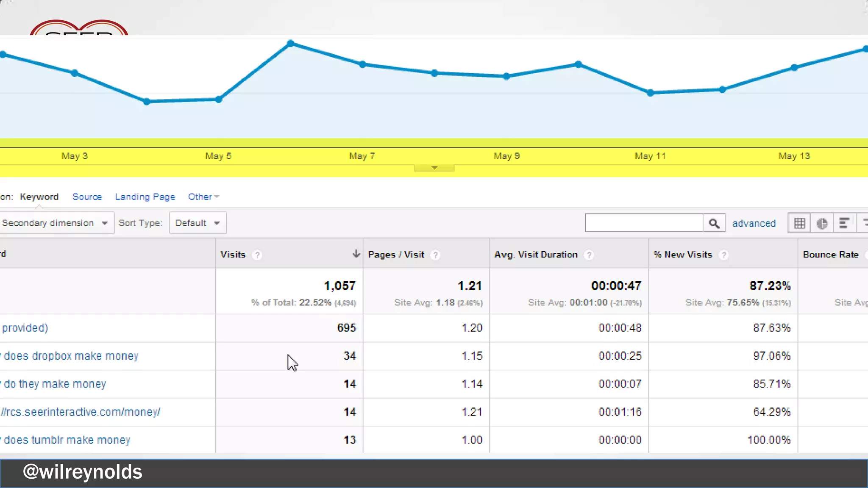Collapse the chart using bottom arrow handle

pyautogui.click(x=434, y=168)
